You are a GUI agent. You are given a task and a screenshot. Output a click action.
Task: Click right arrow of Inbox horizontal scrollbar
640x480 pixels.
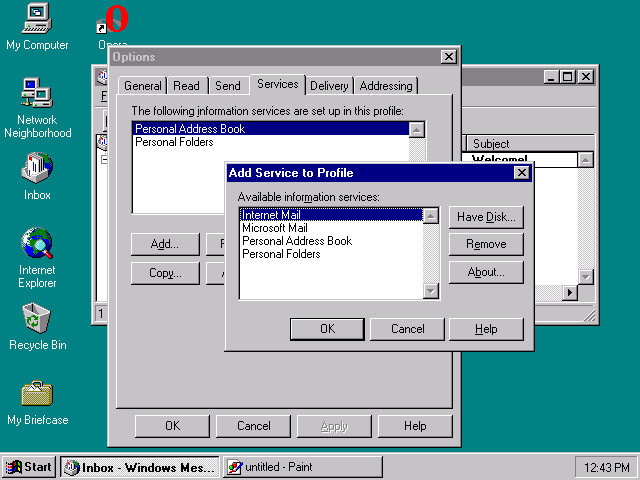coord(570,292)
